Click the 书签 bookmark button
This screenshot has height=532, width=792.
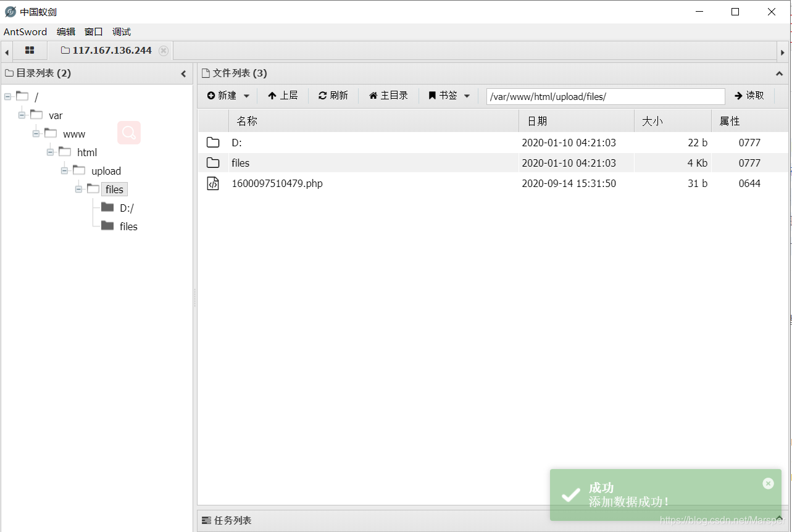443,96
